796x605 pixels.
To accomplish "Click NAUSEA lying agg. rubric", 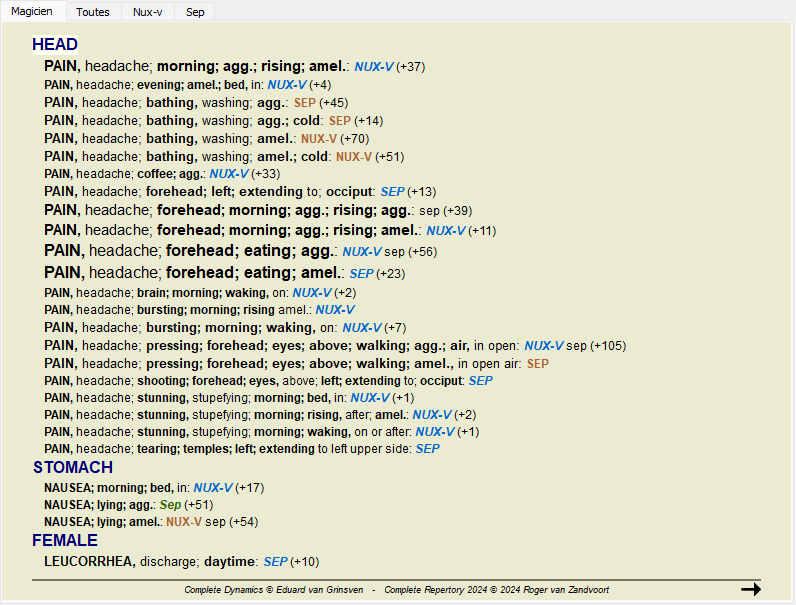I will 98,505.
